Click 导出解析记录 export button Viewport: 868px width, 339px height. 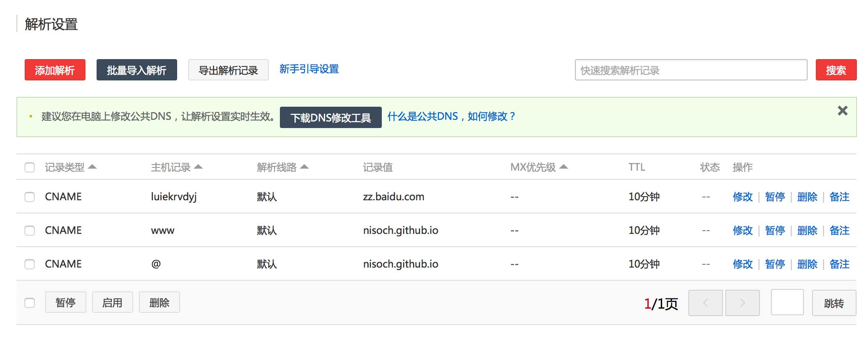coord(229,70)
